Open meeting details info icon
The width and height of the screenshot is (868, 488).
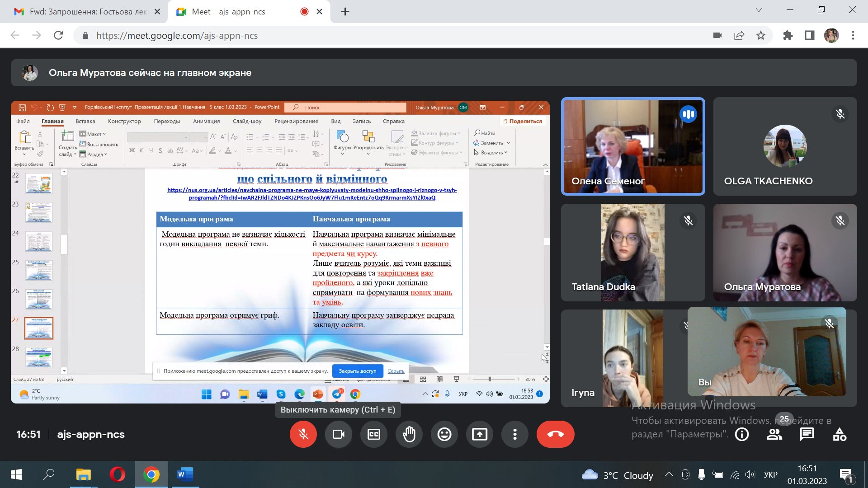click(742, 434)
